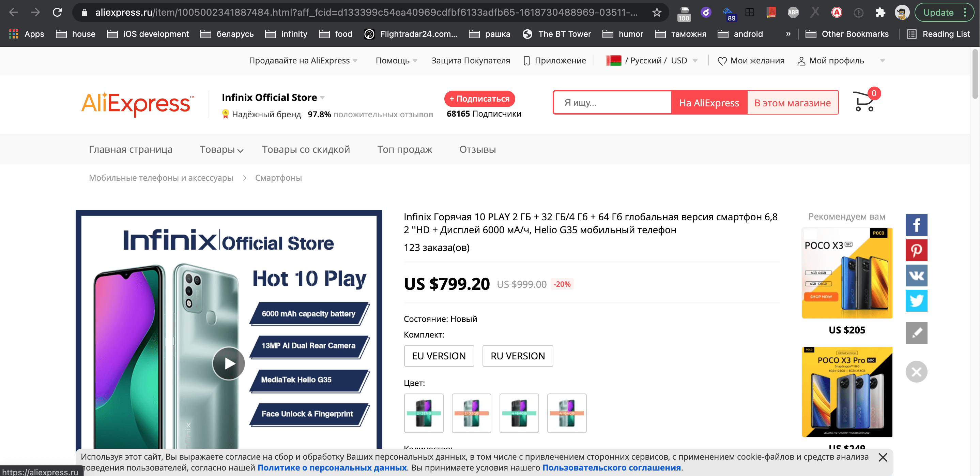
Task: Click the page vertical scrollbar
Action: click(976, 74)
